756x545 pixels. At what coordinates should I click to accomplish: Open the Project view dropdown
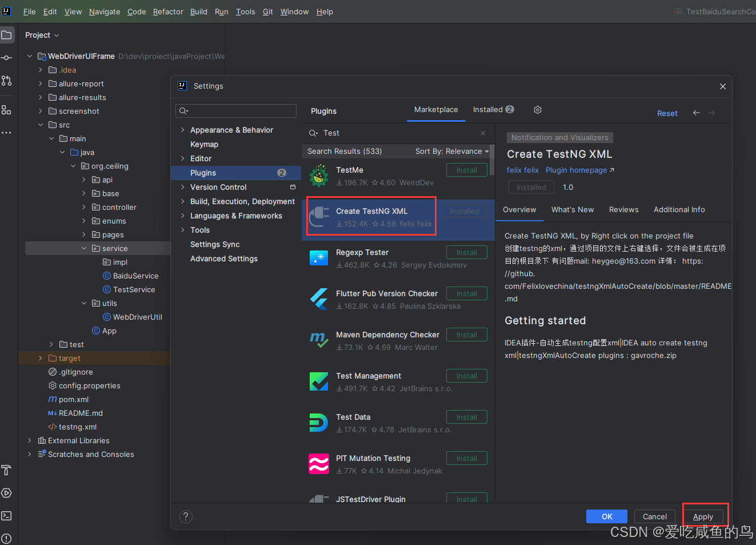[x=42, y=35]
